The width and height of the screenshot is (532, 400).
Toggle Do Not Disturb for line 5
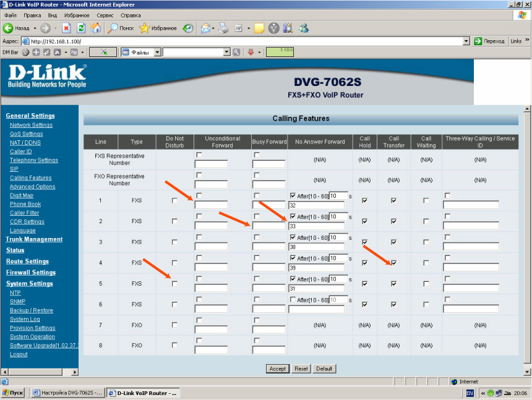[174, 284]
